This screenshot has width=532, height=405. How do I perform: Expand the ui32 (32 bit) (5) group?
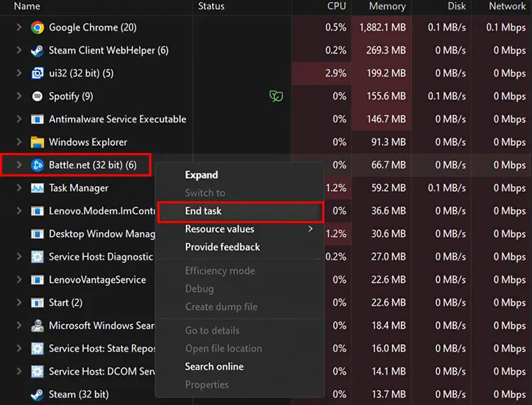19,73
